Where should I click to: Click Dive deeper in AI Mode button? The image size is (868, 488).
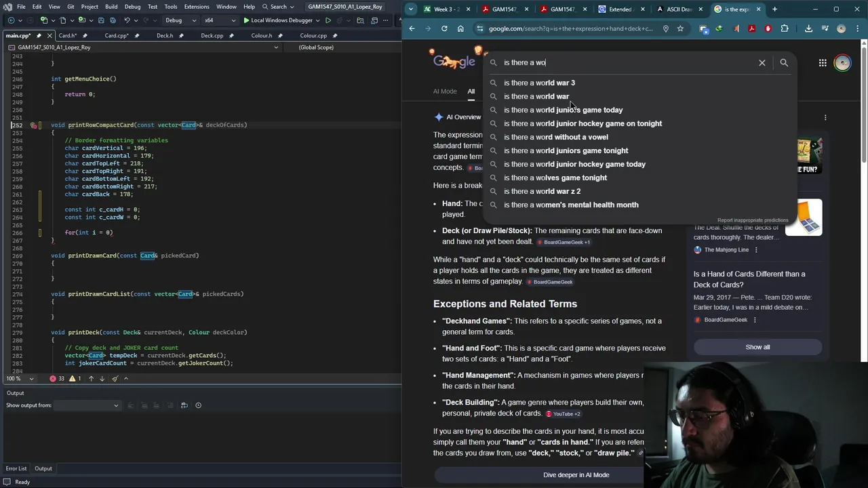576,475
